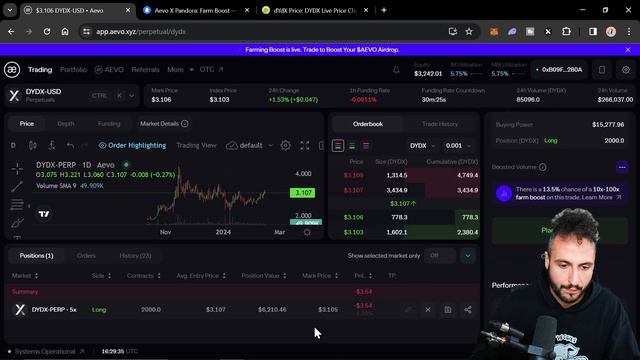This screenshot has width=640, height=360.
Task: Show both bids and asks orderbook view
Action: pyautogui.click(x=338, y=146)
